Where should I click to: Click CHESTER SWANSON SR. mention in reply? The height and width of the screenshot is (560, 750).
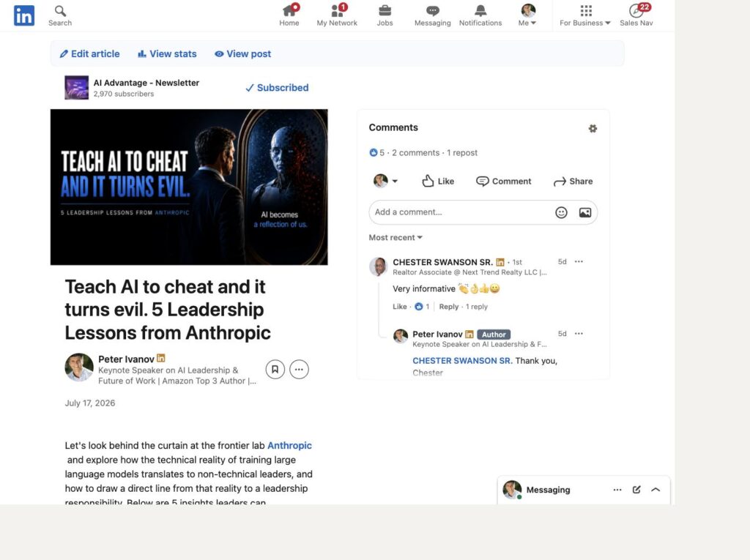463,361
